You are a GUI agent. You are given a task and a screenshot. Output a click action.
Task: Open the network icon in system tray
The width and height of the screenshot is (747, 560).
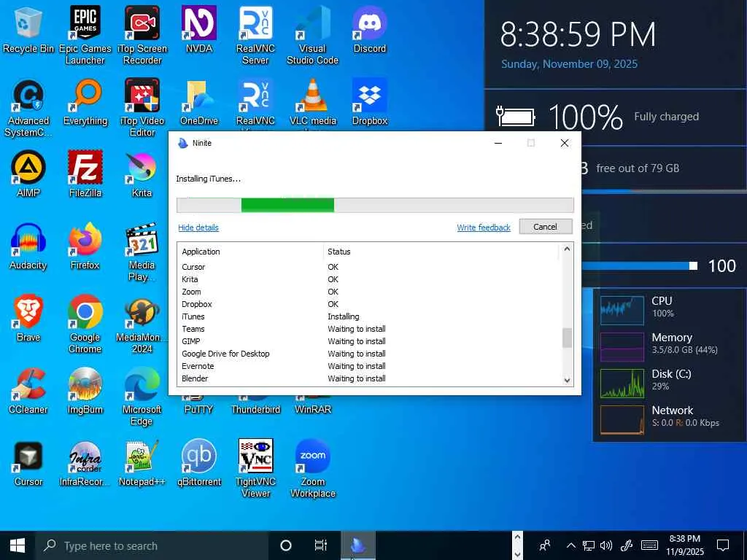[589, 545]
